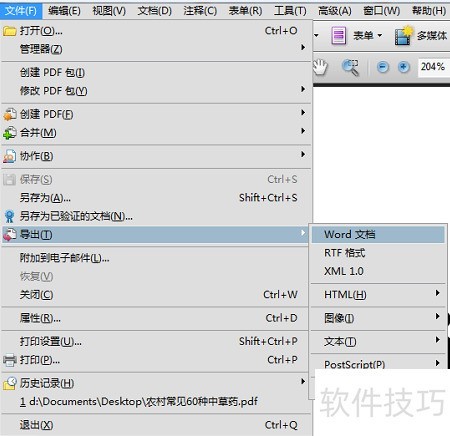Image resolution: width=450 pixels, height=436 pixels.
Task: Open the 注释(C) menu
Action: click(x=200, y=11)
